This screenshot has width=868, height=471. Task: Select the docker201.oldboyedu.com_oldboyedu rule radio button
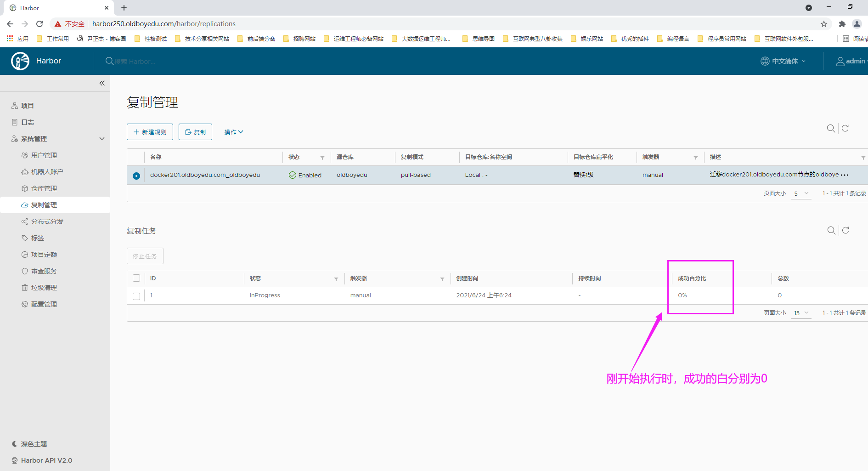click(136, 176)
